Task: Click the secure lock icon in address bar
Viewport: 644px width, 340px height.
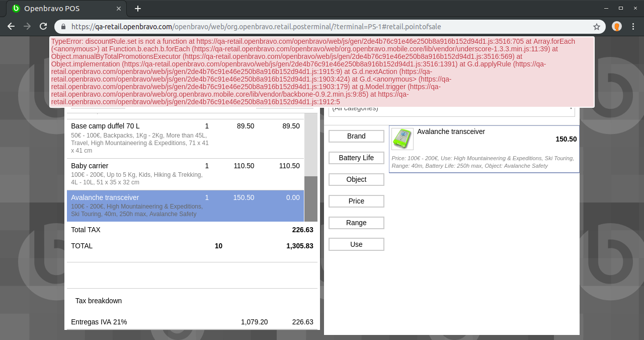Action: tap(63, 27)
